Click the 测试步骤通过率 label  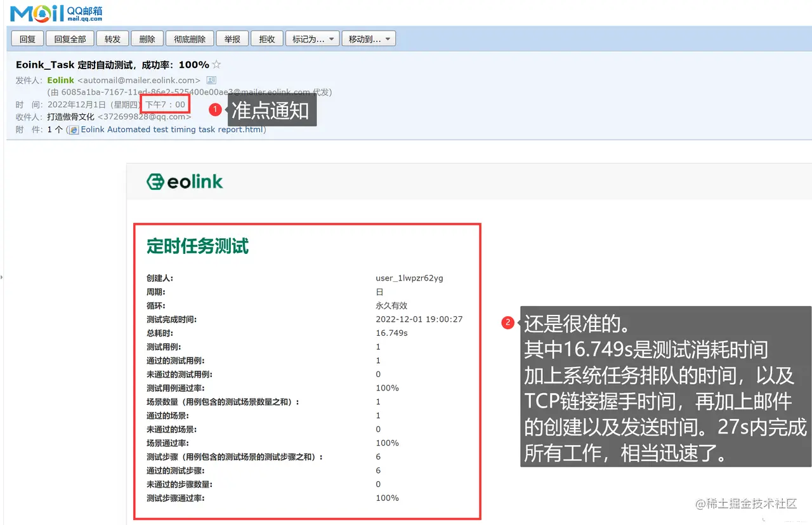click(175, 498)
